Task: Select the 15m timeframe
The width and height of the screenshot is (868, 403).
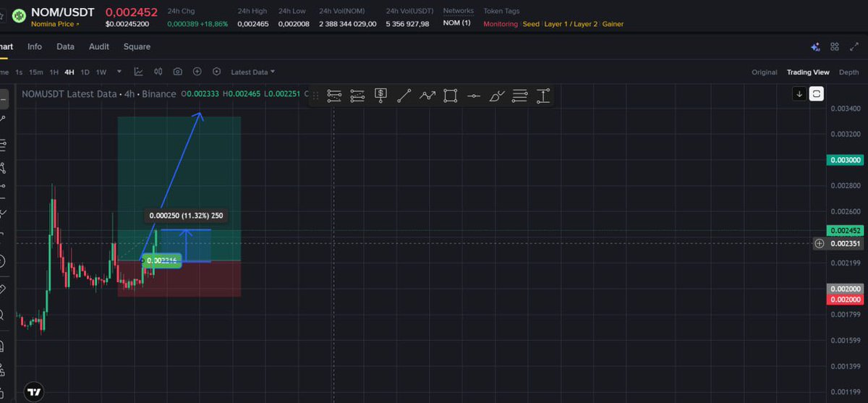Action: (36, 72)
